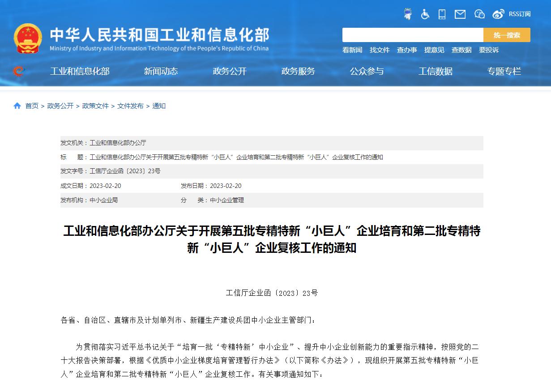
Task: Click the national emblem logo
Action: [28, 38]
